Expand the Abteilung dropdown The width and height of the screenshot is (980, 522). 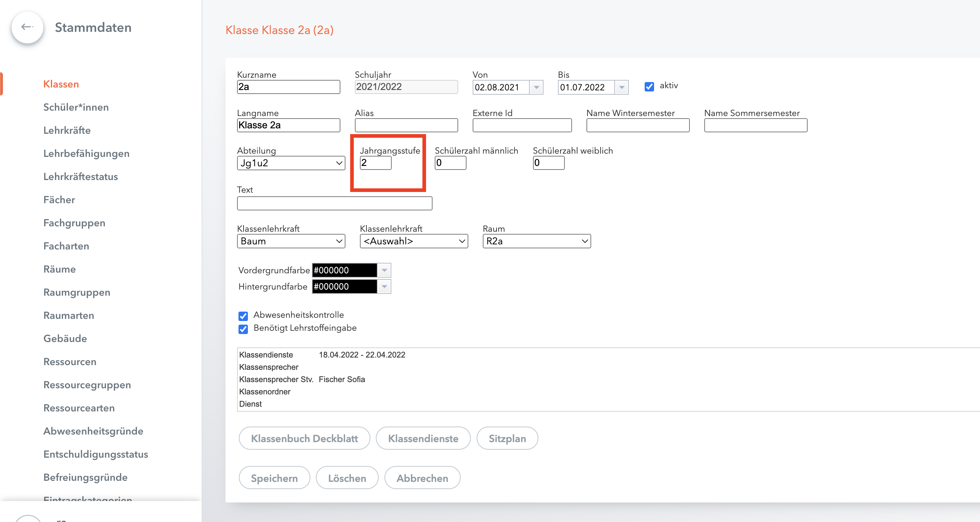coord(291,163)
